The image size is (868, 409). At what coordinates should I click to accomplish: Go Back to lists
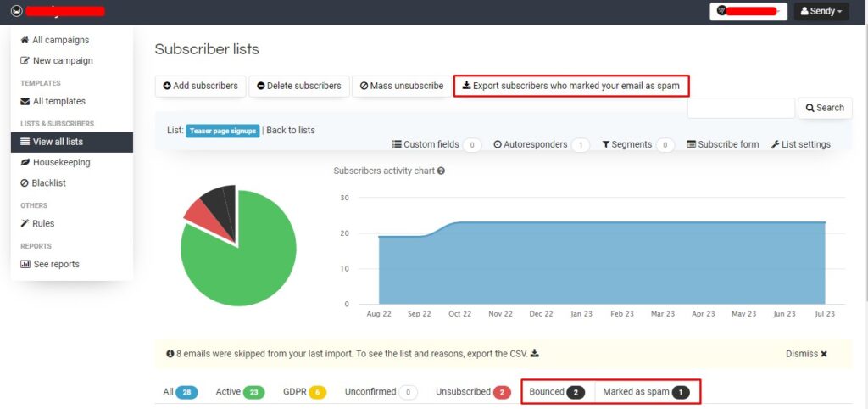(291, 130)
